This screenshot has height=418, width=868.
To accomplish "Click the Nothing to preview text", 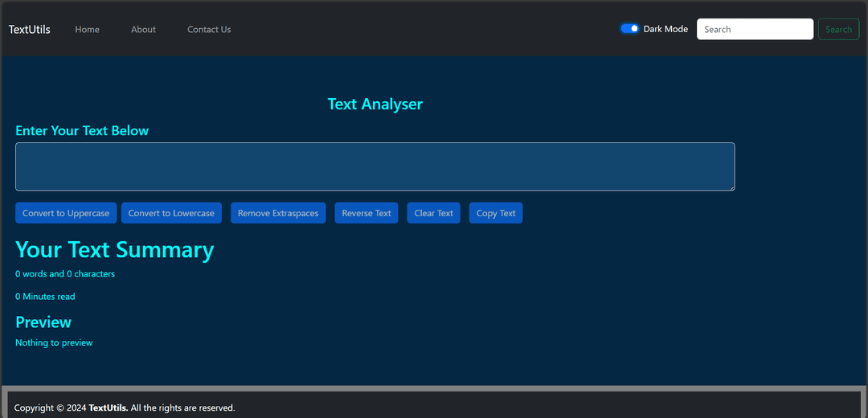I will click(x=54, y=342).
